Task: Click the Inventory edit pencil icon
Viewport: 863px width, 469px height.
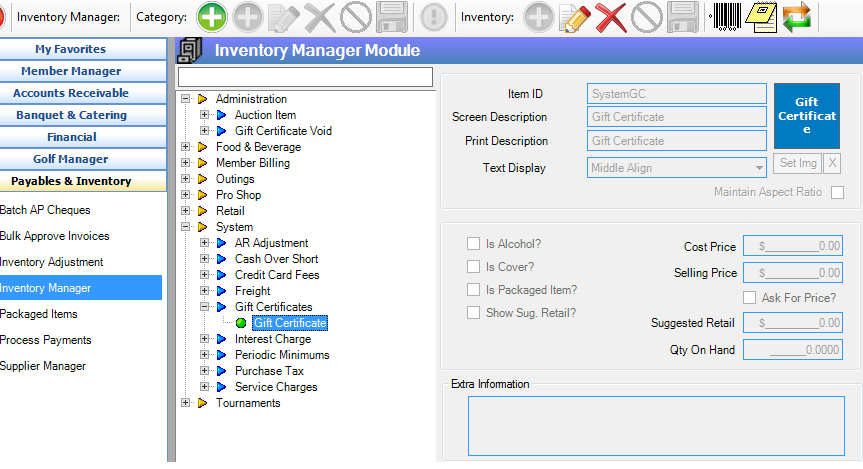Action: point(574,17)
